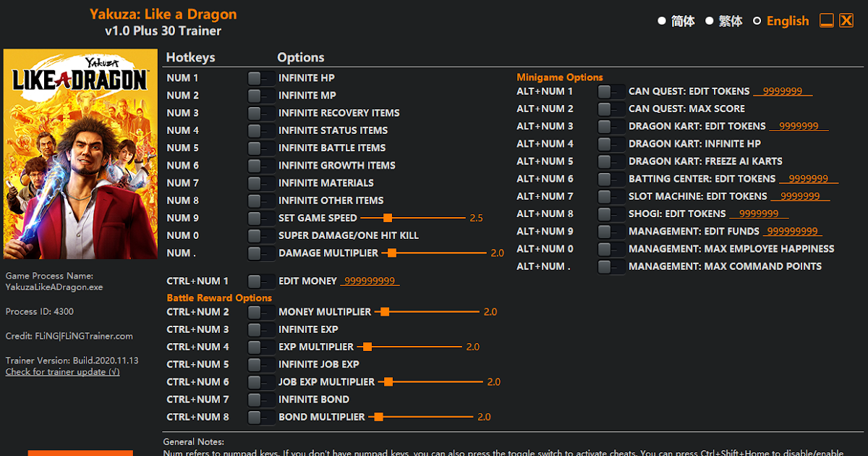Enable Management: Edit Funds
The width and height of the screenshot is (868, 456).
611,231
